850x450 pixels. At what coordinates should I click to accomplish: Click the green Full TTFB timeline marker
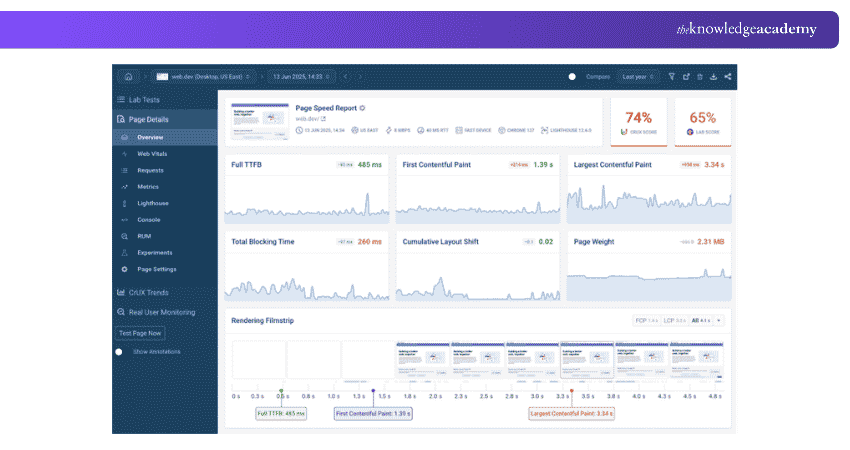point(281,390)
